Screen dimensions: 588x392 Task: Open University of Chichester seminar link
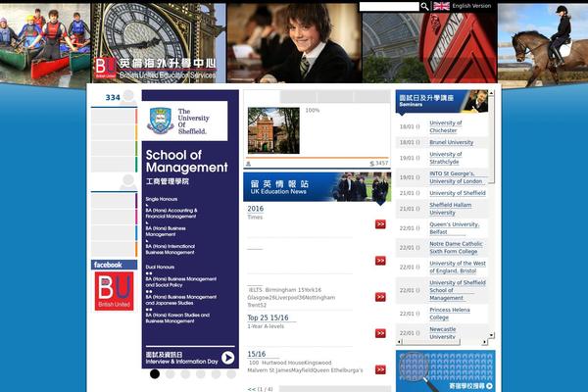tap(446, 126)
